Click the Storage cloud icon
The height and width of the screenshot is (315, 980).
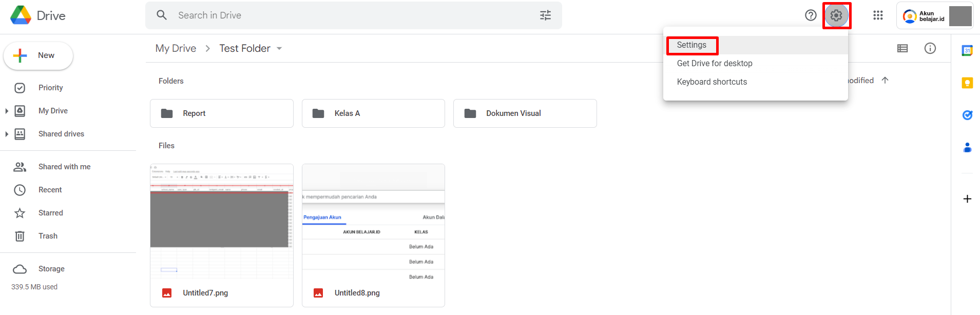(x=20, y=269)
